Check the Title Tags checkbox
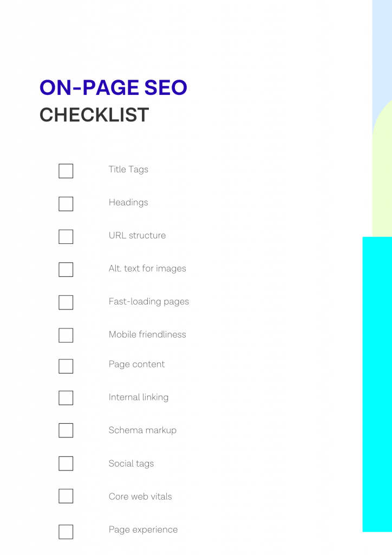 coord(66,171)
